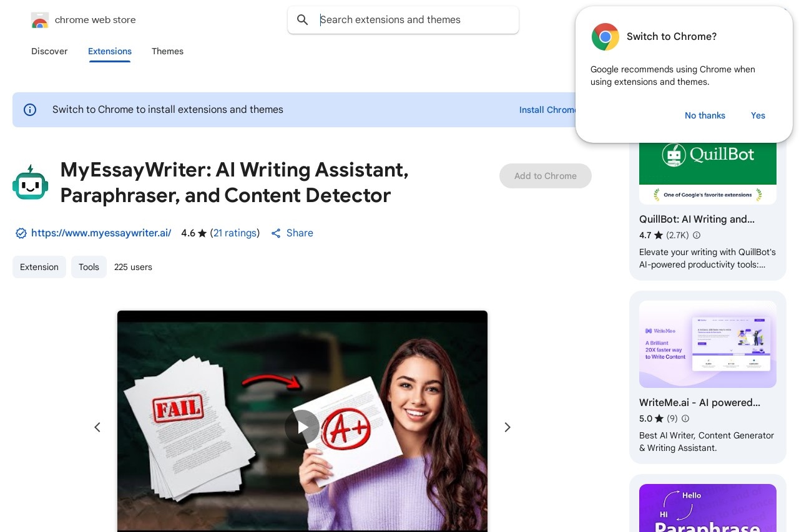The height and width of the screenshot is (532, 799).
Task: Click the greyed Add to Chrome button
Action: click(546, 176)
